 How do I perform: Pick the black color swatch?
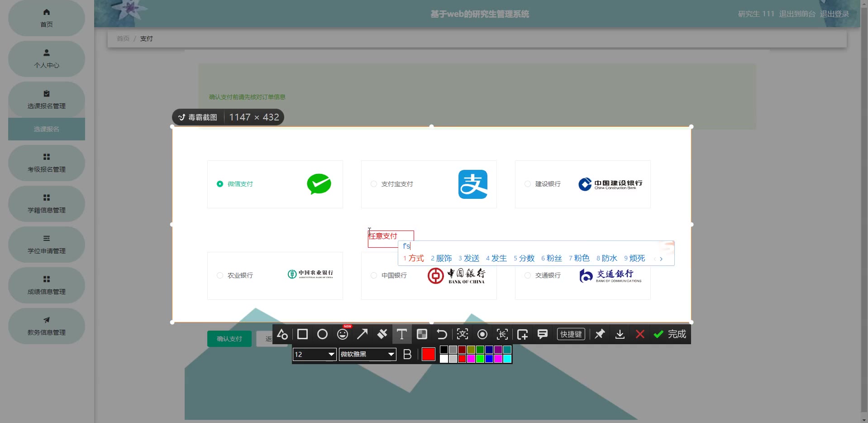(x=444, y=350)
